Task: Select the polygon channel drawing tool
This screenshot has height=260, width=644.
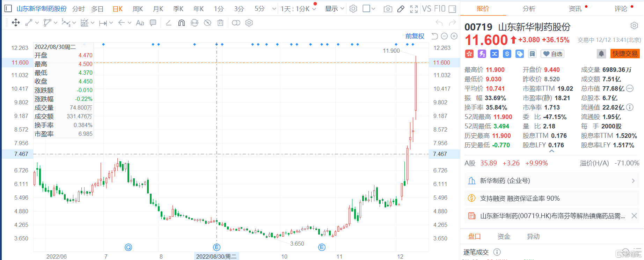Action: [47, 23]
